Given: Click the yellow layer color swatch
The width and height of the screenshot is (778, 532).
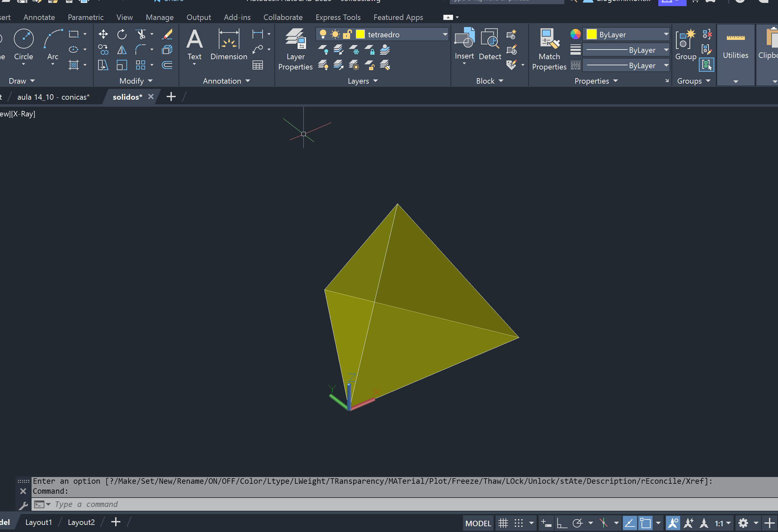Looking at the screenshot, I should tap(360, 34).
